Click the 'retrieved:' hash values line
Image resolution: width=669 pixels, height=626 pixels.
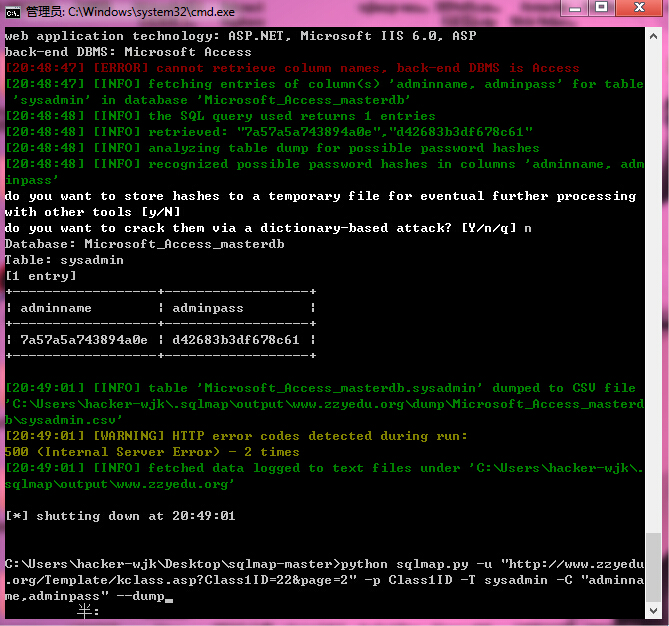[269, 132]
